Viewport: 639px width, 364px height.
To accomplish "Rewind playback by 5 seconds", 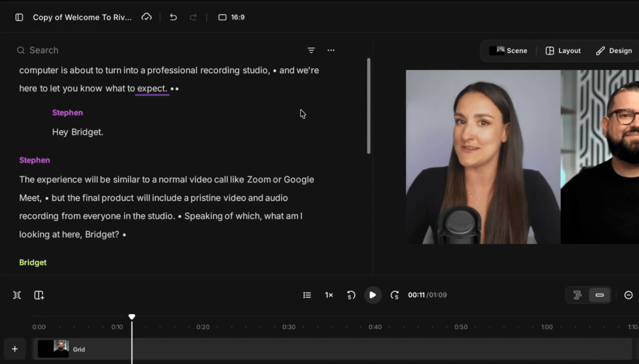I will tap(351, 295).
